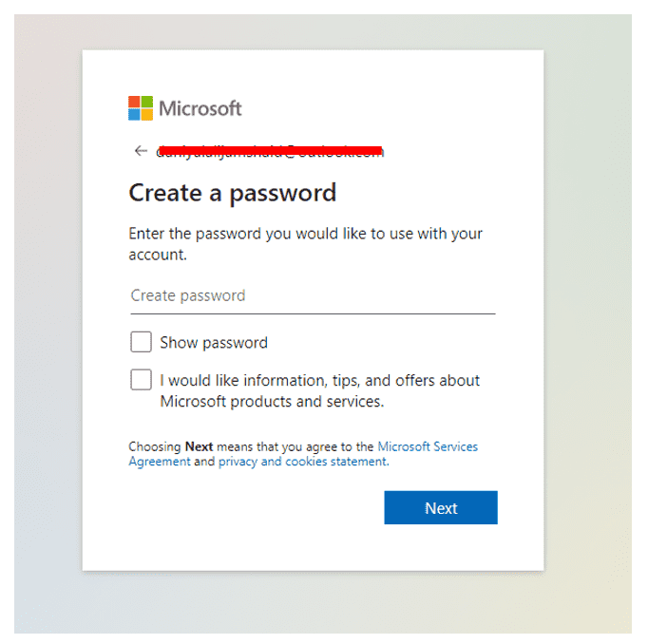Open the Microsoft Services Agreement link
Image resolution: width=648 pixels, height=644 pixels.
(x=428, y=445)
